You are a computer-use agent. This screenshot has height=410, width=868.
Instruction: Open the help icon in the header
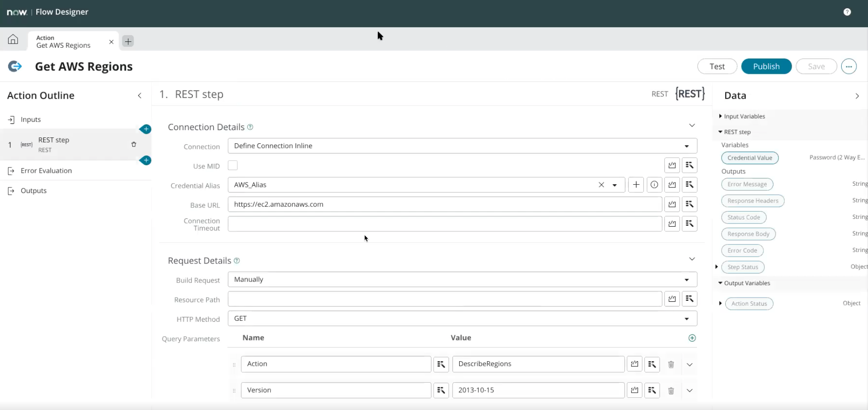[847, 12]
